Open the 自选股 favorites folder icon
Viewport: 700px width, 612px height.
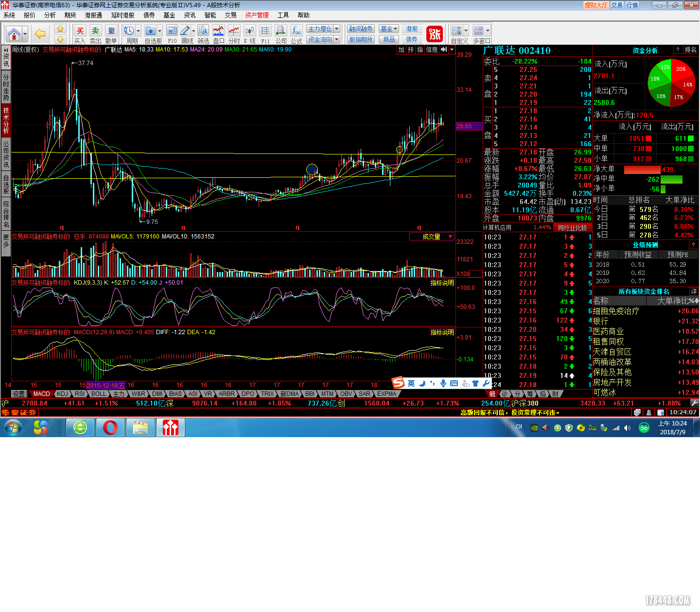tap(151, 31)
